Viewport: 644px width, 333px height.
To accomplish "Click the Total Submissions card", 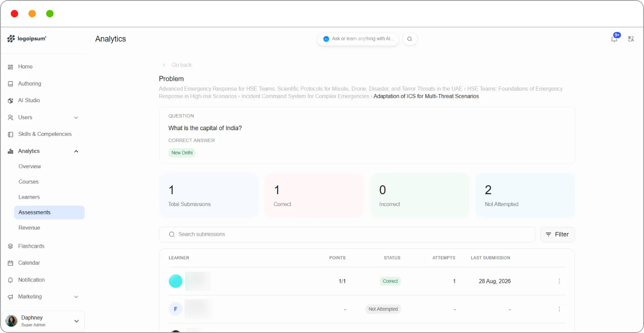I will tap(209, 195).
